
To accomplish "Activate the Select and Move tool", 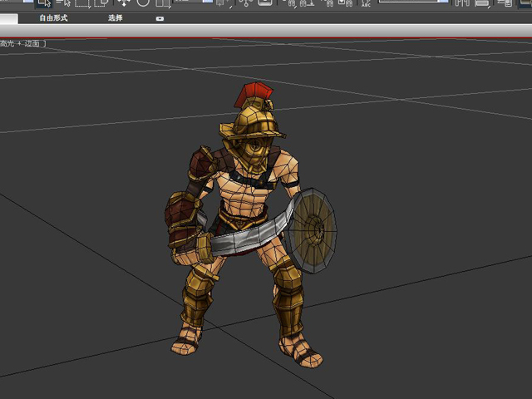I will tap(124, 3).
